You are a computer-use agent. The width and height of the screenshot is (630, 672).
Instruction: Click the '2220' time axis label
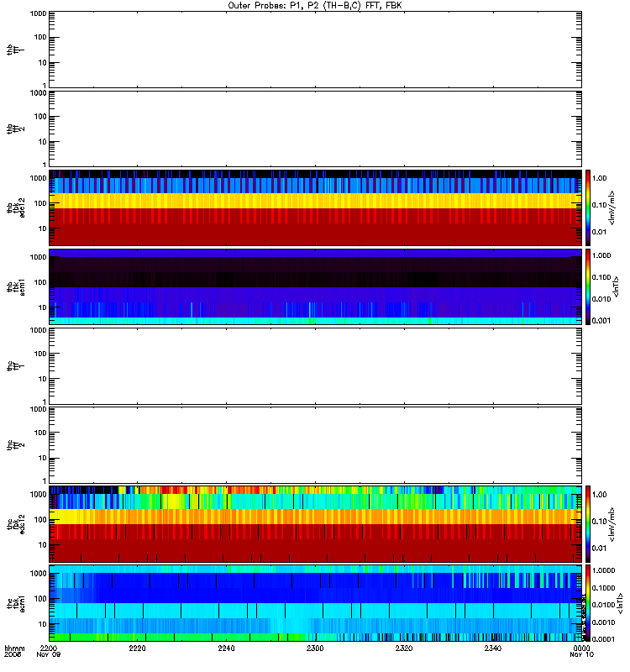[x=137, y=648]
